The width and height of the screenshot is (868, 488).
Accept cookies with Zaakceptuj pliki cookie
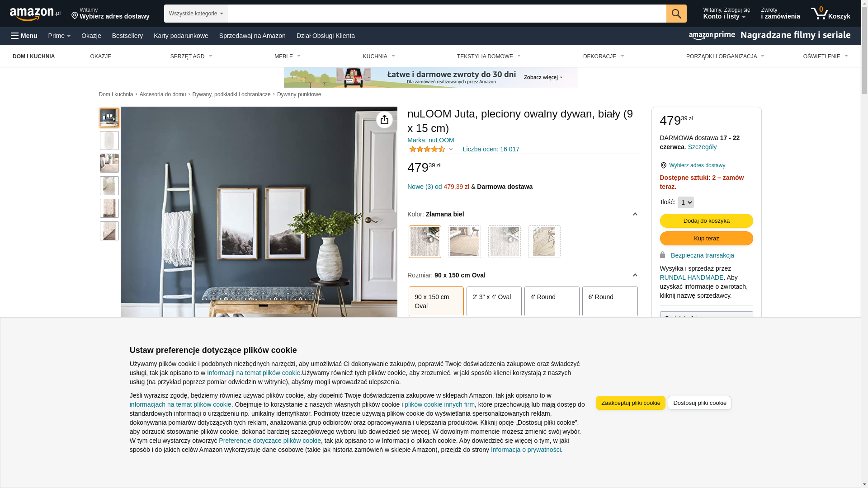[x=631, y=403]
